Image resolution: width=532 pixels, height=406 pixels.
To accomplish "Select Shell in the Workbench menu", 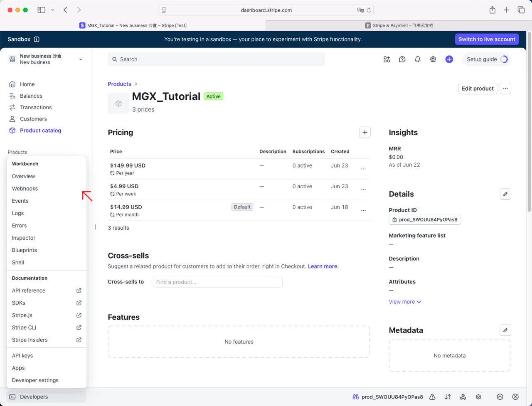I will click(x=47, y=263).
